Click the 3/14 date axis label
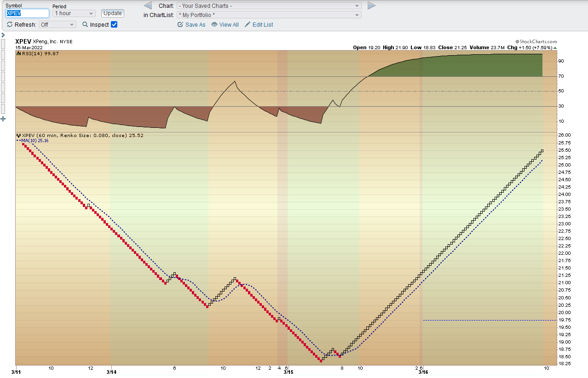 pos(111,372)
